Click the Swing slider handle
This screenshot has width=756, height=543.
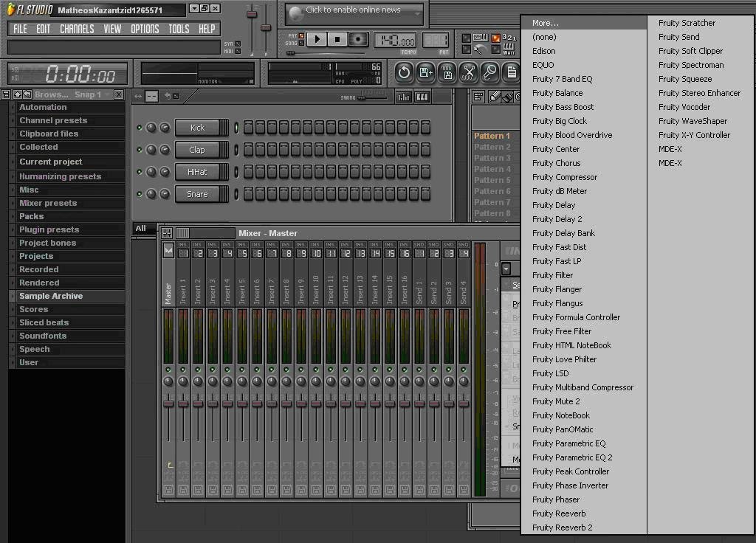point(361,98)
